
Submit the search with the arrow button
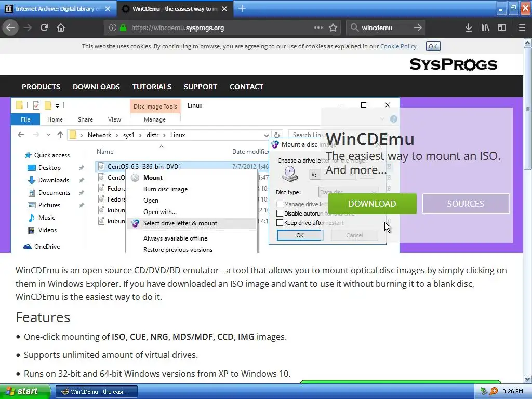point(418,28)
